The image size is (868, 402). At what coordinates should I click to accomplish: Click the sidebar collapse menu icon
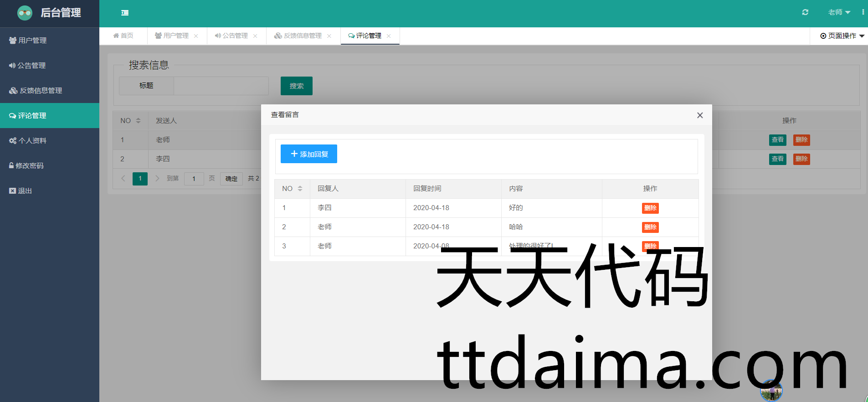point(125,13)
